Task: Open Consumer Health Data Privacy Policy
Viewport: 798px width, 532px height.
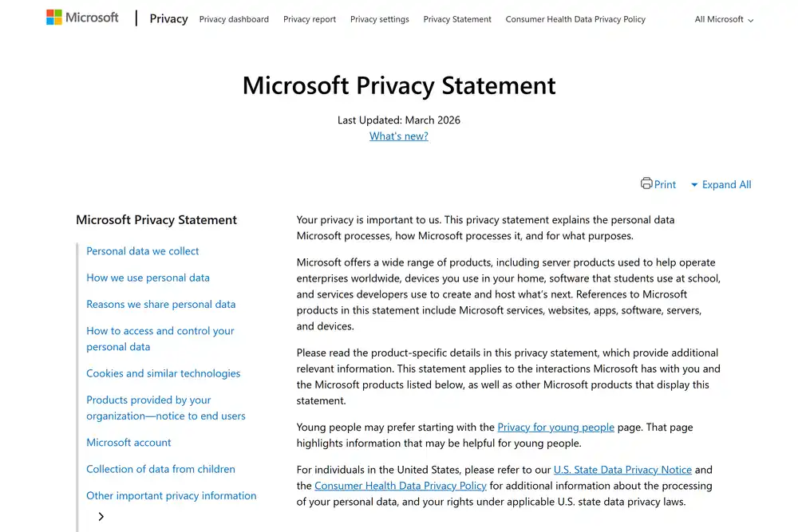Action: point(575,19)
